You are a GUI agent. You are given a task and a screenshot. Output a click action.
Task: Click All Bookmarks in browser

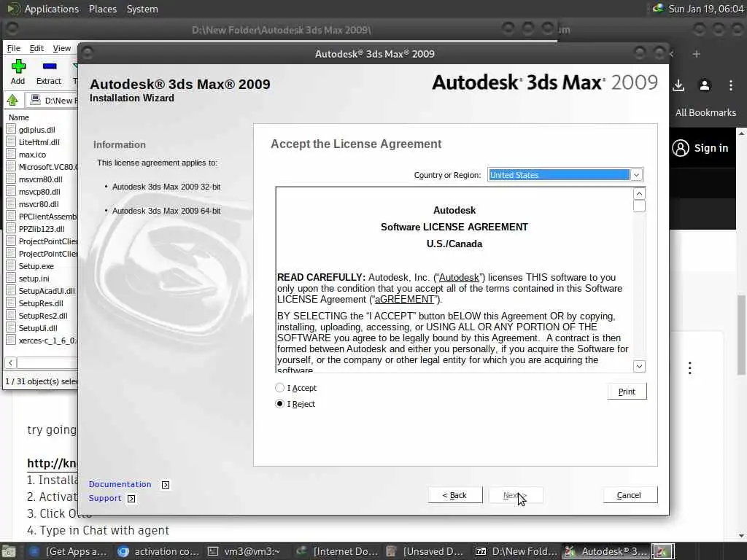(705, 112)
